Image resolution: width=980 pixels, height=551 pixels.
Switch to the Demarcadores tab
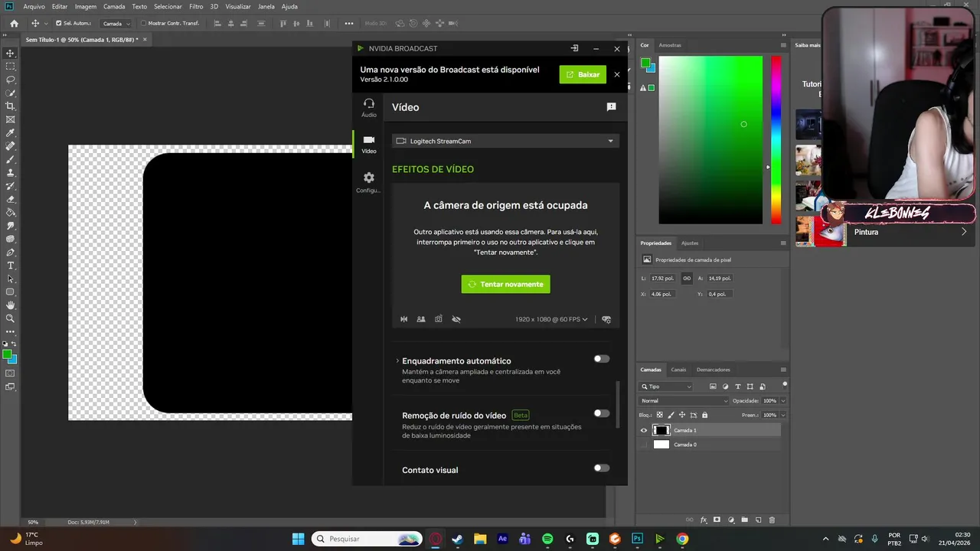(714, 370)
